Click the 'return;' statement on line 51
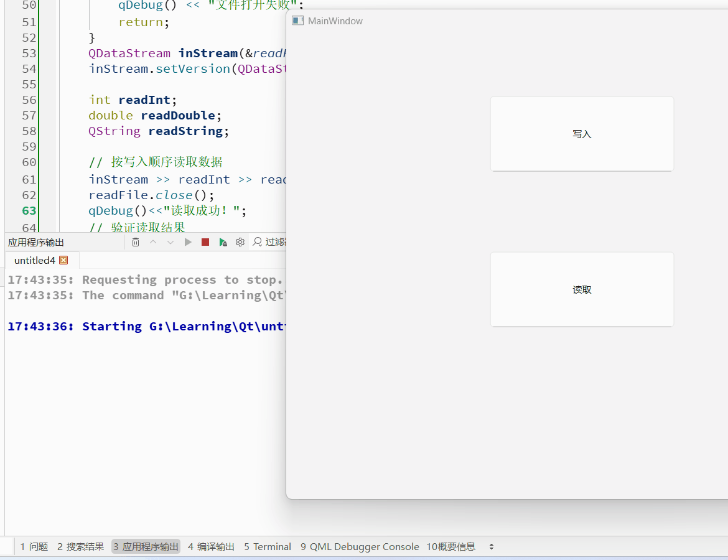This screenshot has height=560, width=728. 144,22
